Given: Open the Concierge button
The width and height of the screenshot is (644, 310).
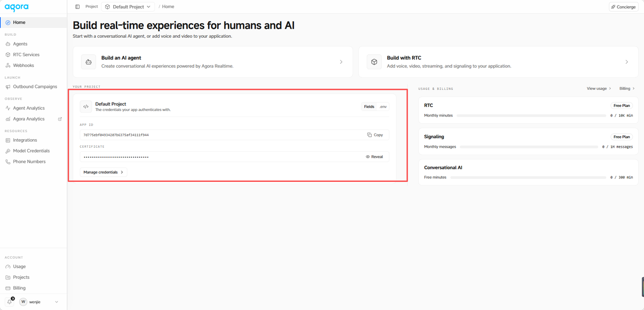Looking at the screenshot, I should tap(624, 7).
